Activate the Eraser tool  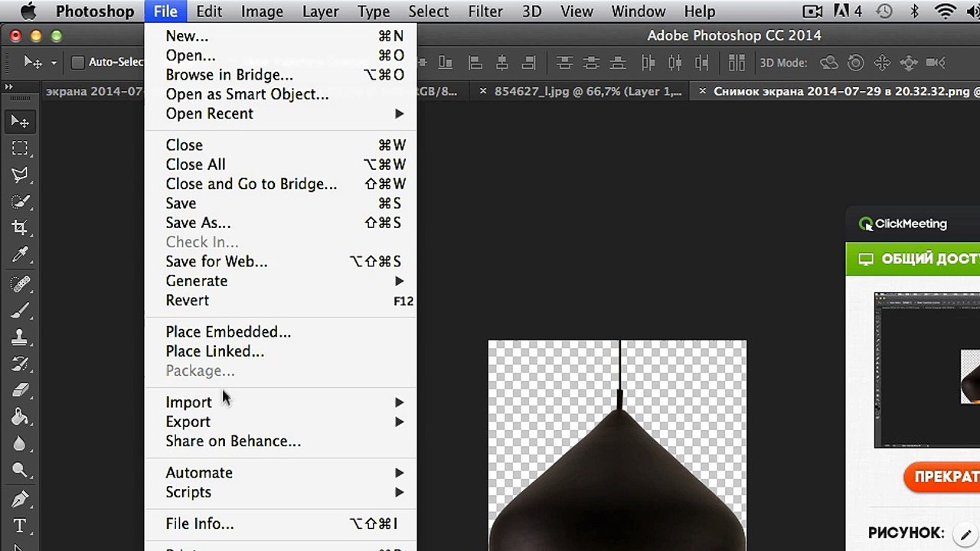tap(20, 390)
